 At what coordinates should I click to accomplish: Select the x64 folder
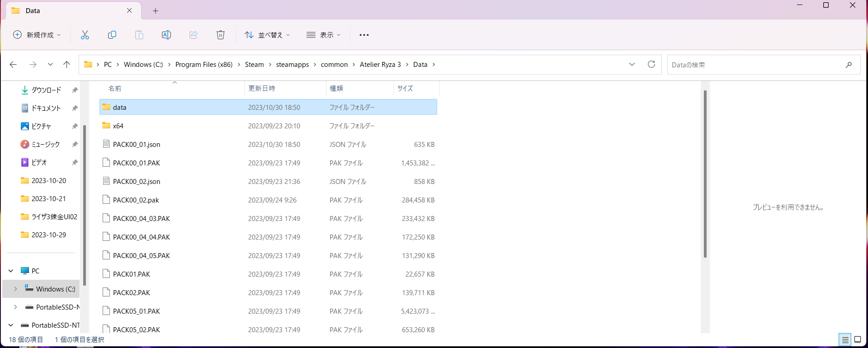click(268, 126)
